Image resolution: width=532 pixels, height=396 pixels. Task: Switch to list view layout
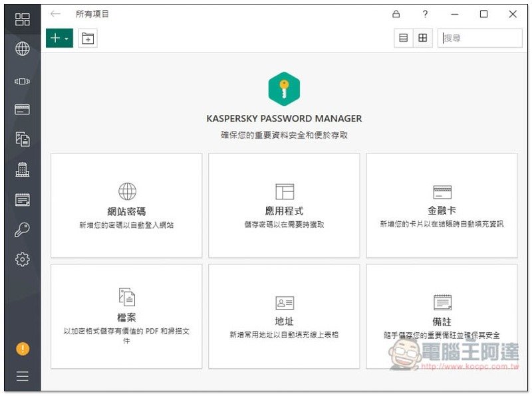point(403,38)
